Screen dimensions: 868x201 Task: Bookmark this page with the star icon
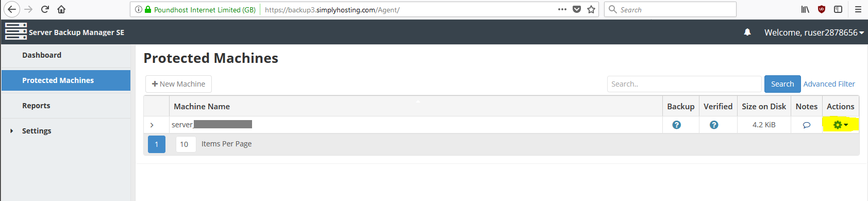591,9
